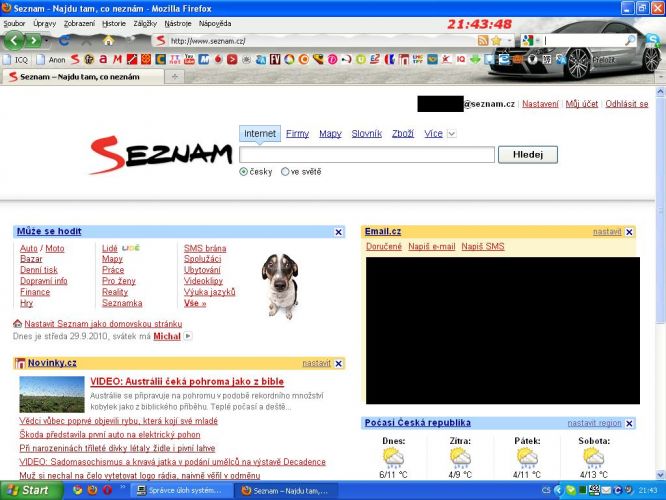Open the FV bookmark icon
Image resolution: width=666 pixels, height=500 pixels.
(x=275, y=59)
